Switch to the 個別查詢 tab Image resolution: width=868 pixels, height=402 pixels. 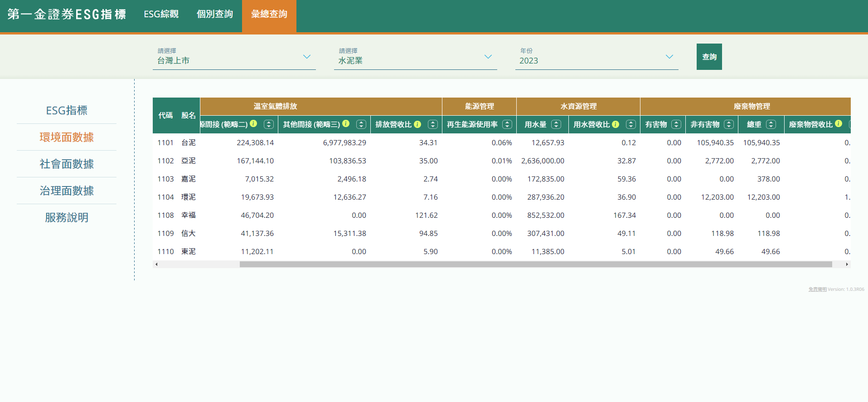(x=215, y=15)
